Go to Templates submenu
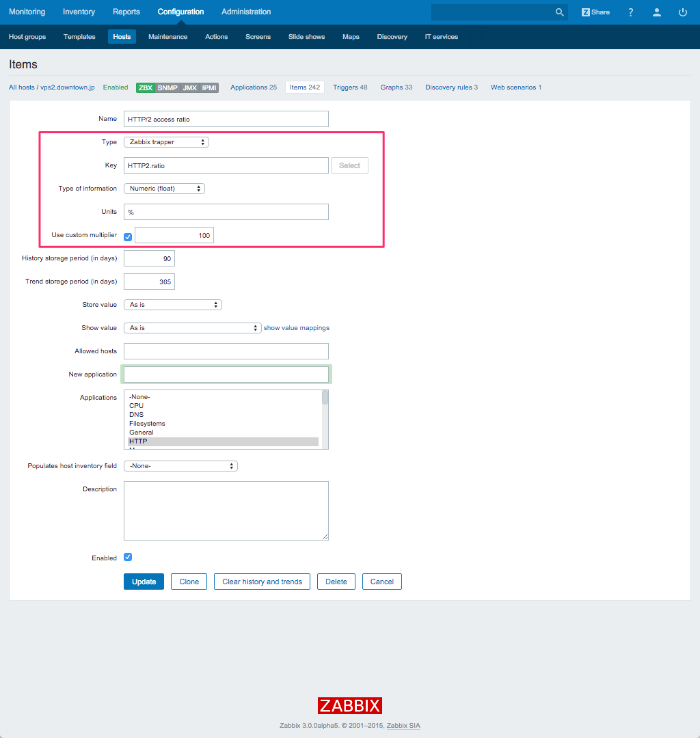The height and width of the screenshot is (738, 700). [79, 37]
